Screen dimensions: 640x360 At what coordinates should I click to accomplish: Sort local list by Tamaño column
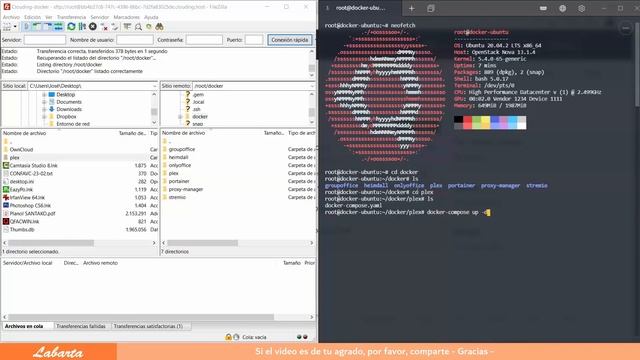pyautogui.click(x=132, y=133)
